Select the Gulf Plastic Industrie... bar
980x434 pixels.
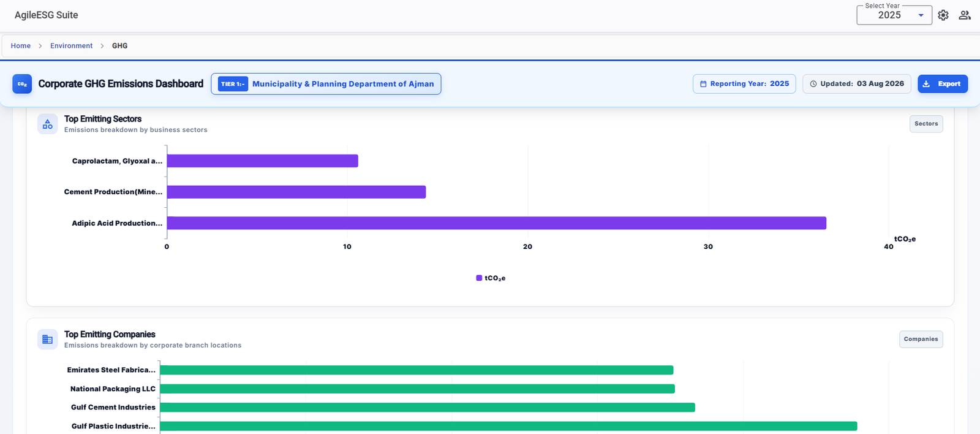click(508, 426)
